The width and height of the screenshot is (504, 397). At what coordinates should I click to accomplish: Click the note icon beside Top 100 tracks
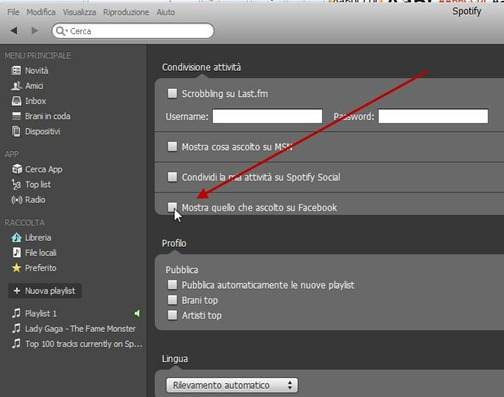[16, 343]
